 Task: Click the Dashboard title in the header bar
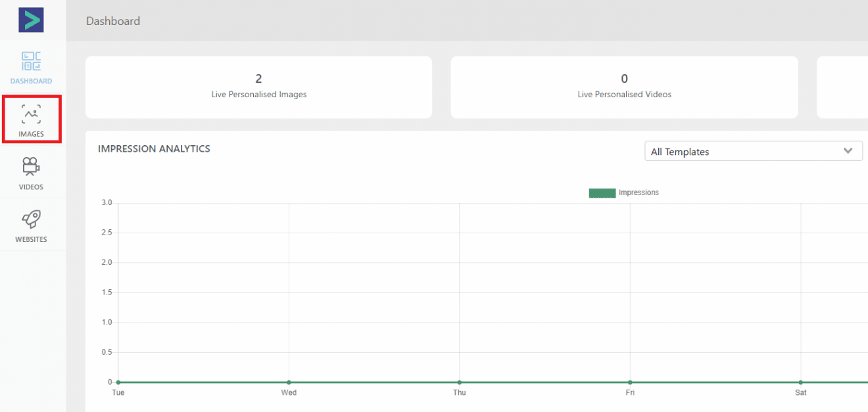point(113,21)
